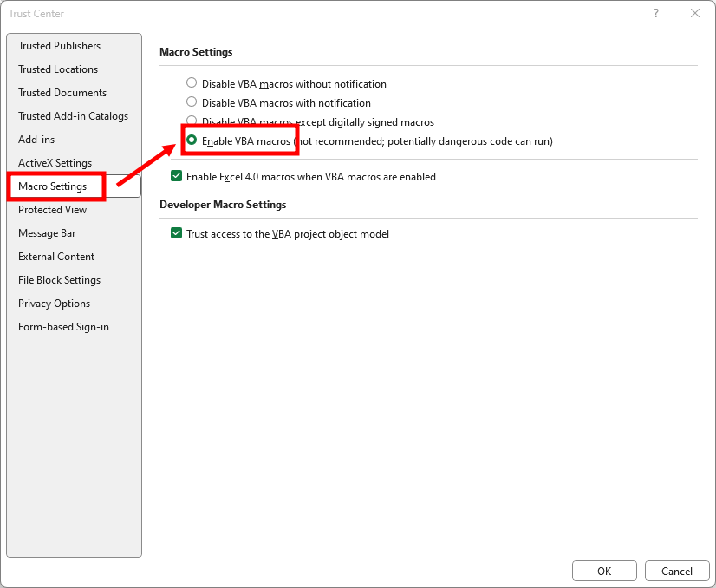Viewport: 716px width, 588px height.
Task: Click the OK button
Action: tap(604, 572)
